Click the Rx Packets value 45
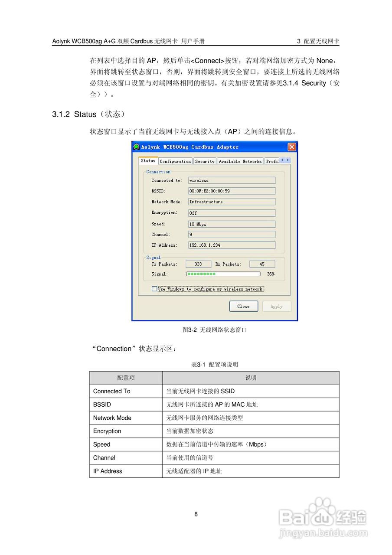 [x=262, y=264]
